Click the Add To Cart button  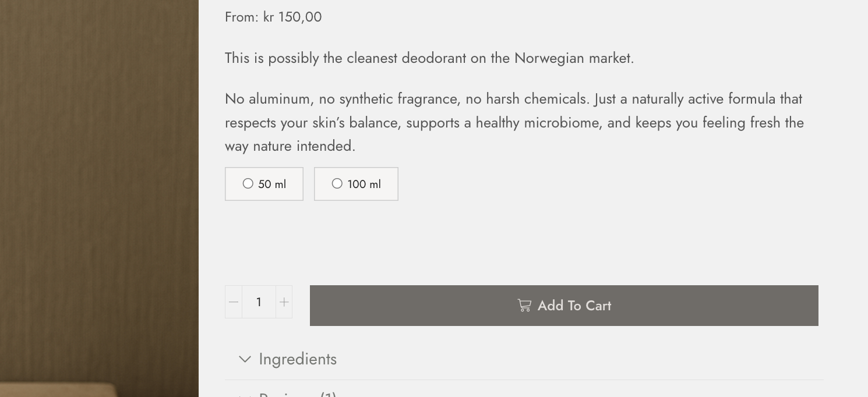(x=564, y=306)
